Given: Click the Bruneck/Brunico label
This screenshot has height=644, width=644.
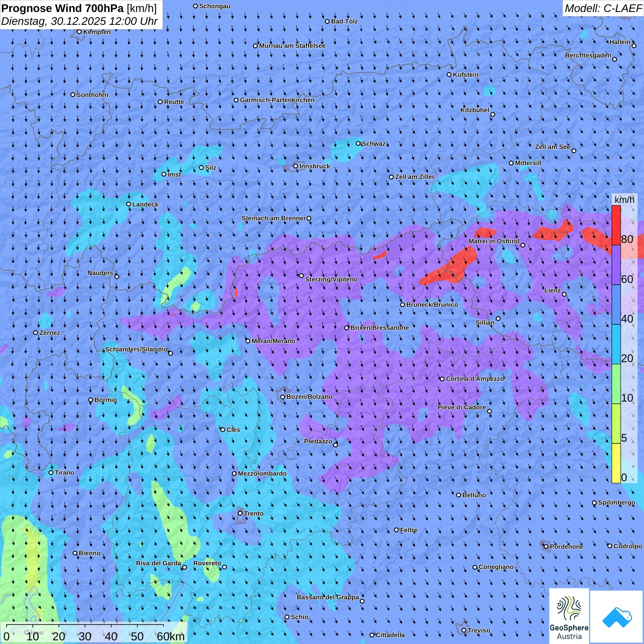Looking at the screenshot, I should tap(432, 305).
